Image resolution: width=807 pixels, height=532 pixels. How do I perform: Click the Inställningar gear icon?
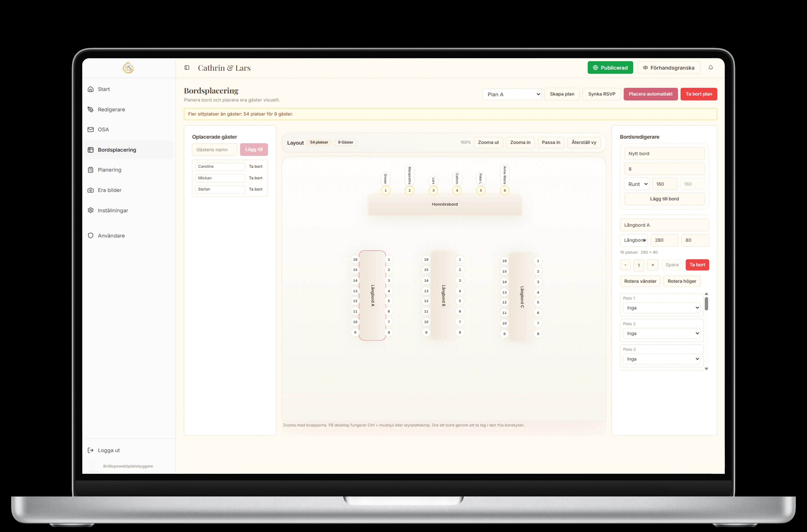91,210
